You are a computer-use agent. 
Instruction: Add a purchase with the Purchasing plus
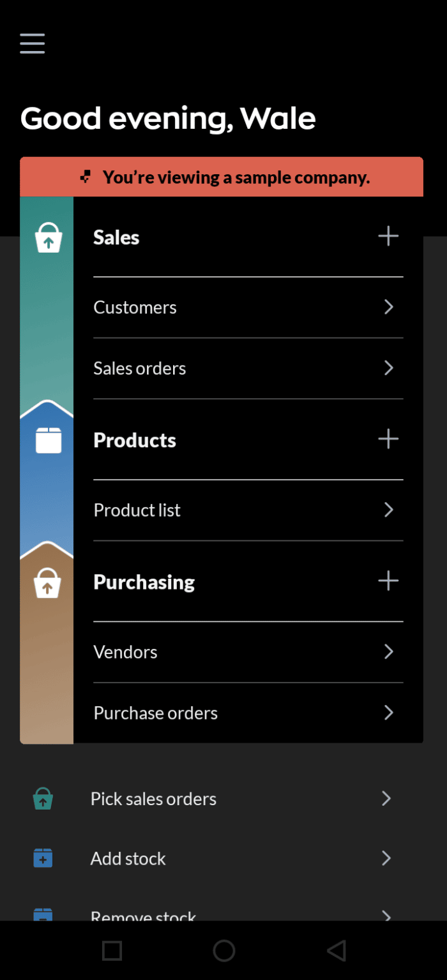(388, 581)
